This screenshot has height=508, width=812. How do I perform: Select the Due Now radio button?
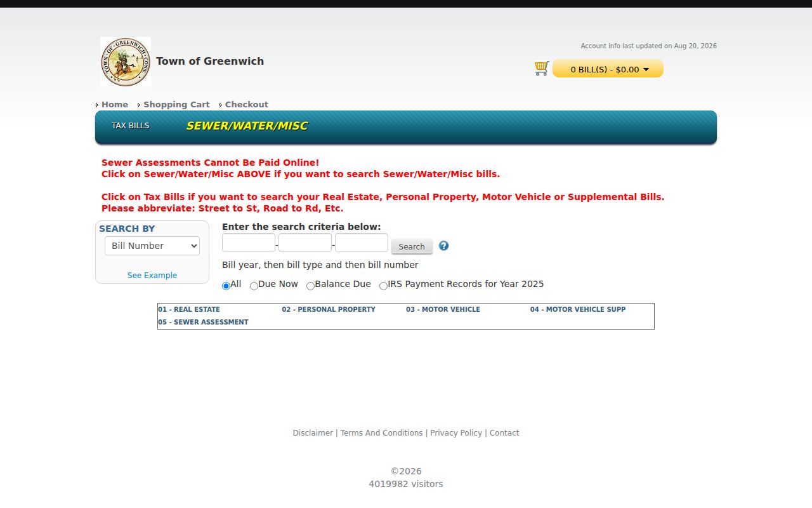click(x=254, y=286)
